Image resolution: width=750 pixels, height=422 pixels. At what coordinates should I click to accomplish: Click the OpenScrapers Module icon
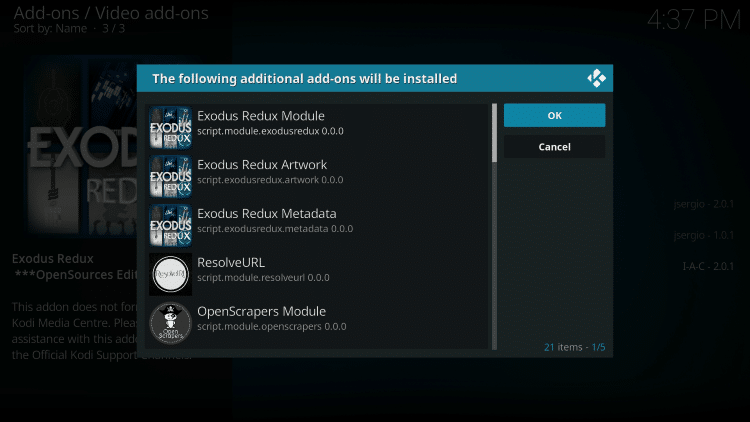pyautogui.click(x=170, y=323)
